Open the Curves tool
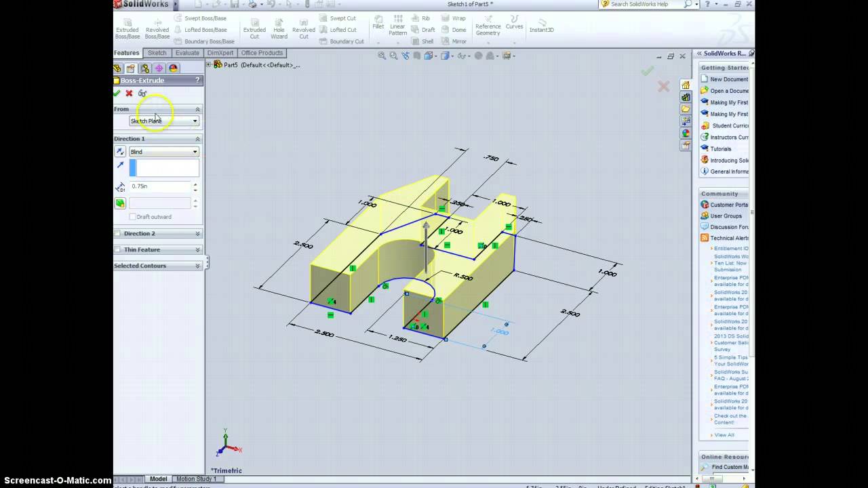Image resolution: width=868 pixels, height=488 pixels. 515,24
